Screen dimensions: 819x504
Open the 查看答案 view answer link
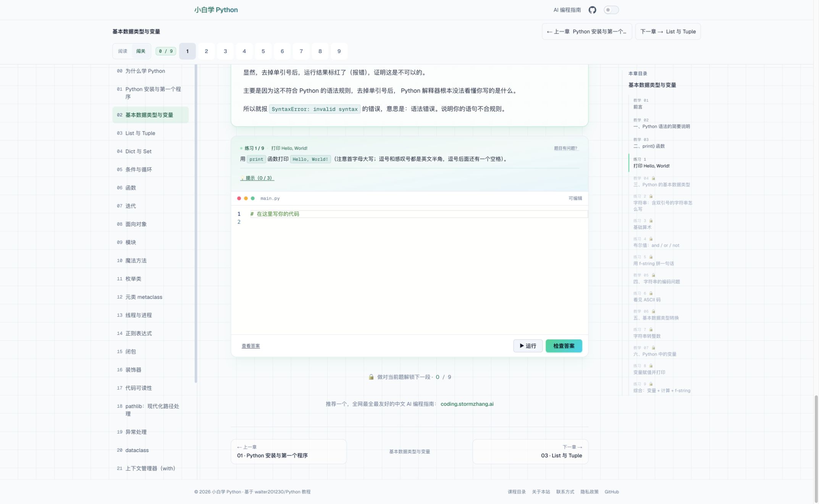(251, 346)
